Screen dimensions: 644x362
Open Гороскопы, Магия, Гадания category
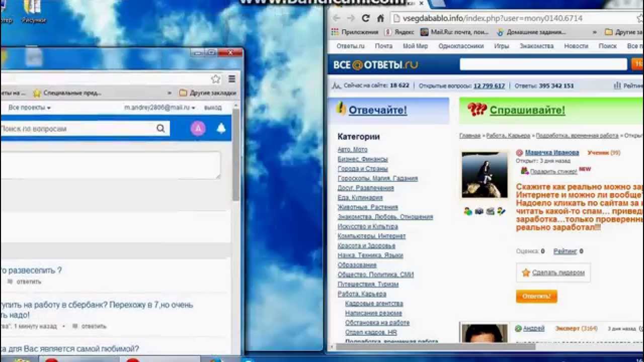(378, 178)
